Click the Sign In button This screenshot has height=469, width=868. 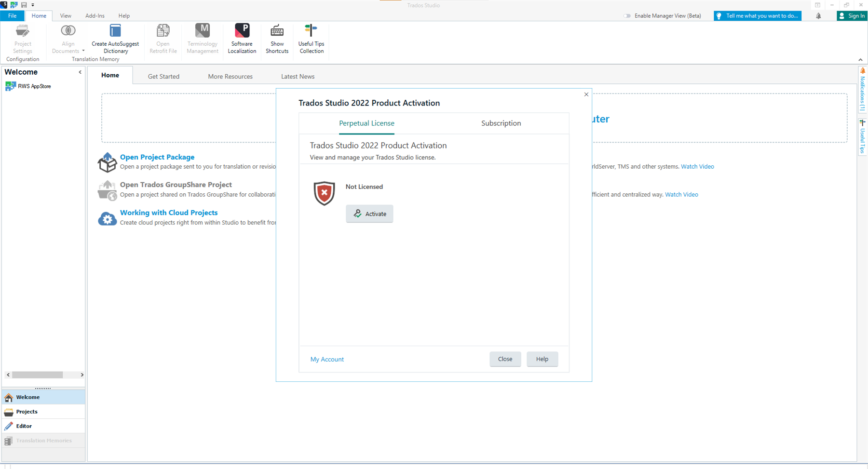tap(852, 16)
